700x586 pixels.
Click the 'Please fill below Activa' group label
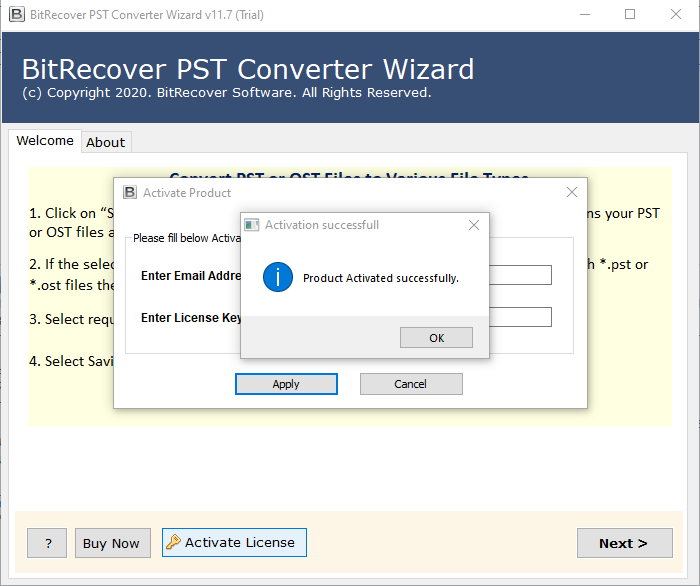point(187,238)
